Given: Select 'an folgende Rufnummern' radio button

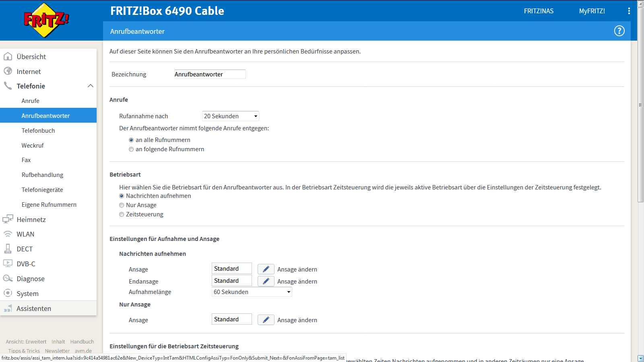Looking at the screenshot, I should click(x=131, y=149).
